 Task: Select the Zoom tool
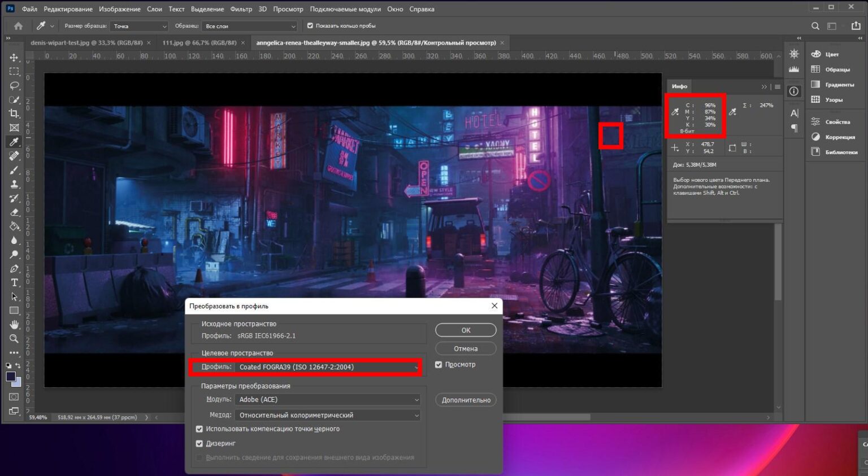click(14, 339)
